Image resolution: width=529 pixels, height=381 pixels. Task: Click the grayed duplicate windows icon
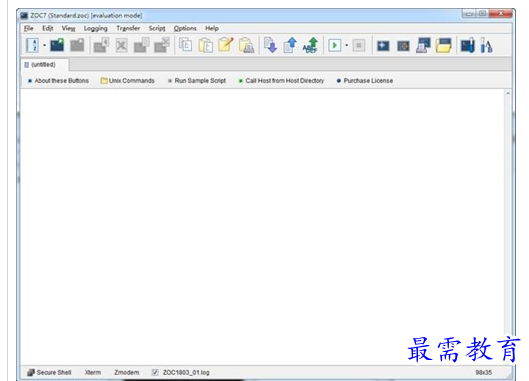tap(142, 45)
